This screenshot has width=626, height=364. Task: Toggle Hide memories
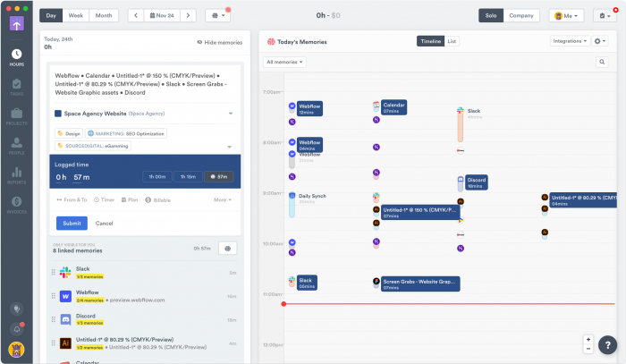(x=220, y=42)
